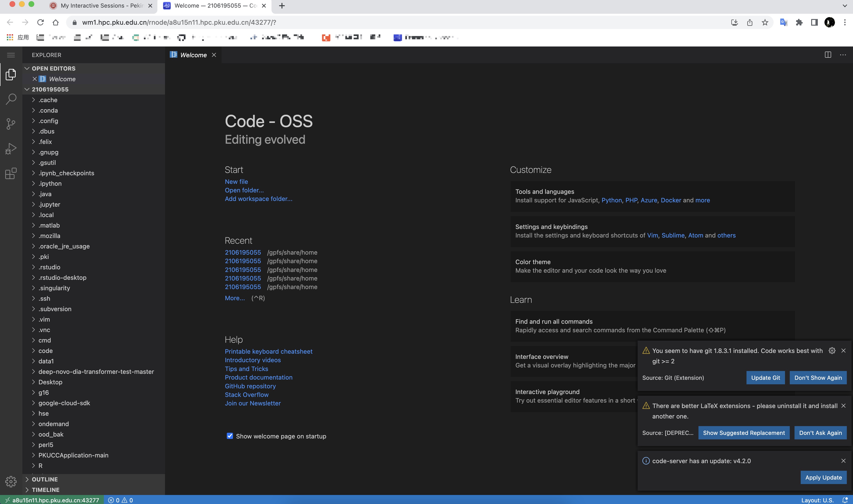This screenshot has height=504, width=853.
Task: Click Don't Ask Again button
Action: pos(820,433)
